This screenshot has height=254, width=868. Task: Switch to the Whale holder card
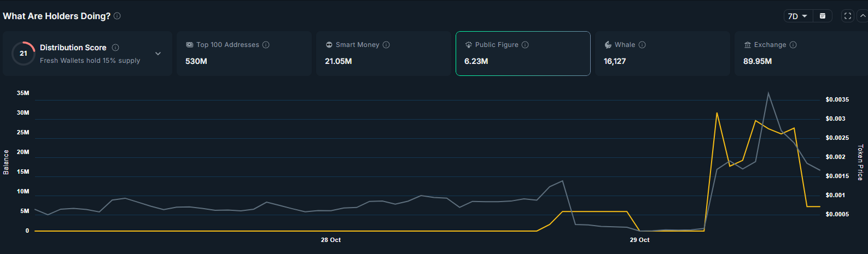(x=662, y=54)
